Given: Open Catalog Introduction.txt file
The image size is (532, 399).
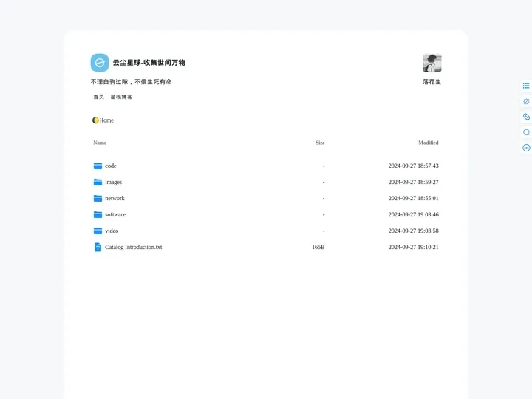Looking at the screenshot, I should [133, 247].
